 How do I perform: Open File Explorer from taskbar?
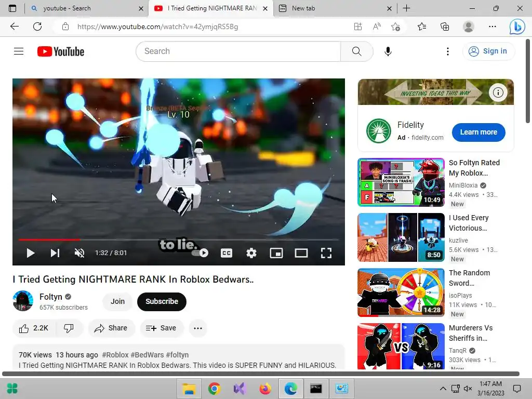[x=189, y=389]
